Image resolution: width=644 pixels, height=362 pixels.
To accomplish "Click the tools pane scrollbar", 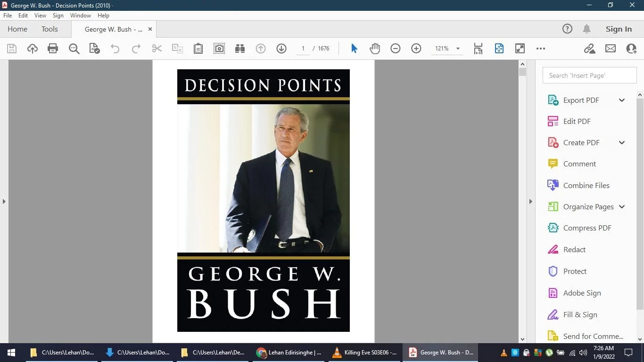I will (640, 204).
